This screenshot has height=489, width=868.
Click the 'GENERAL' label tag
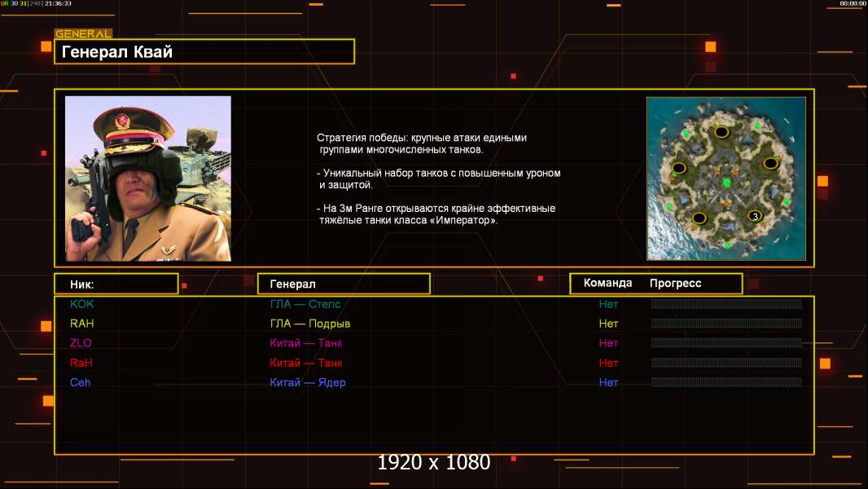click(84, 33)
